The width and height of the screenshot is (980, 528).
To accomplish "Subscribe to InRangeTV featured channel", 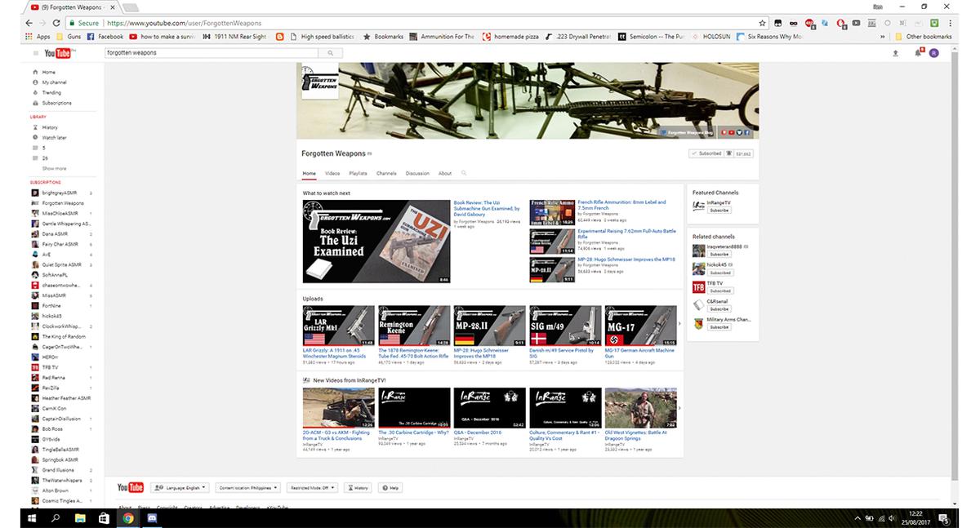I will [x=719, y=211].
